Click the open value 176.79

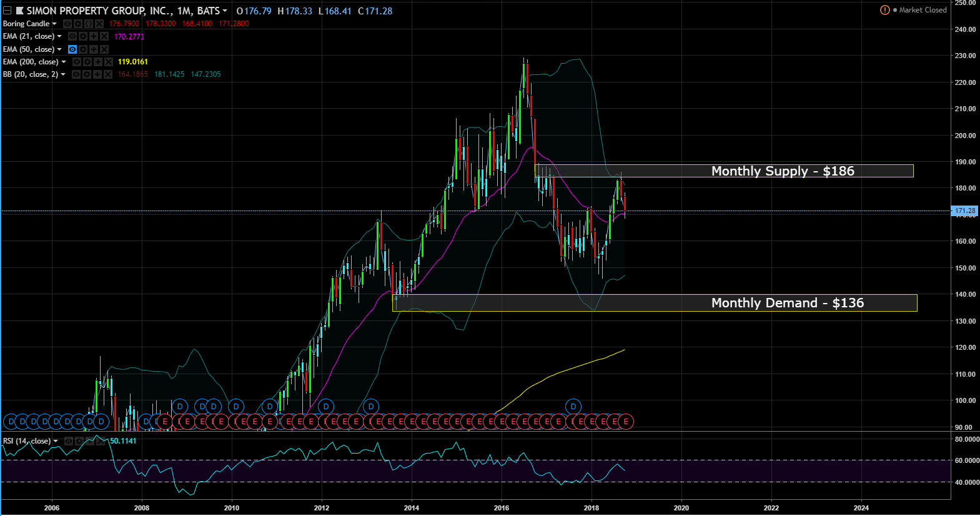click(258, 11)
